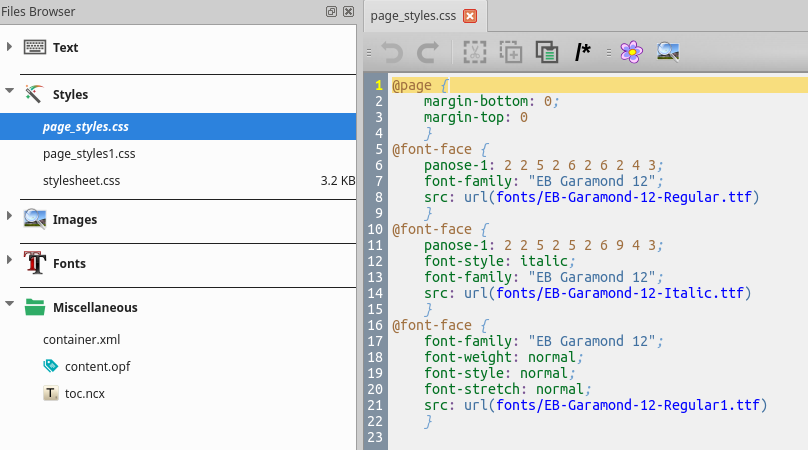Click the Undo arrow in editor toolbar
This screenshot has height=450, width=808.
pyautogui.click(x=392, y=52)
